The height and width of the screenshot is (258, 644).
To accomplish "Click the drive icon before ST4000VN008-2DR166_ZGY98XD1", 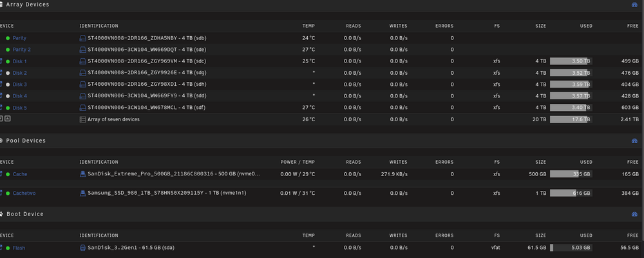I will tap(82, 84).
